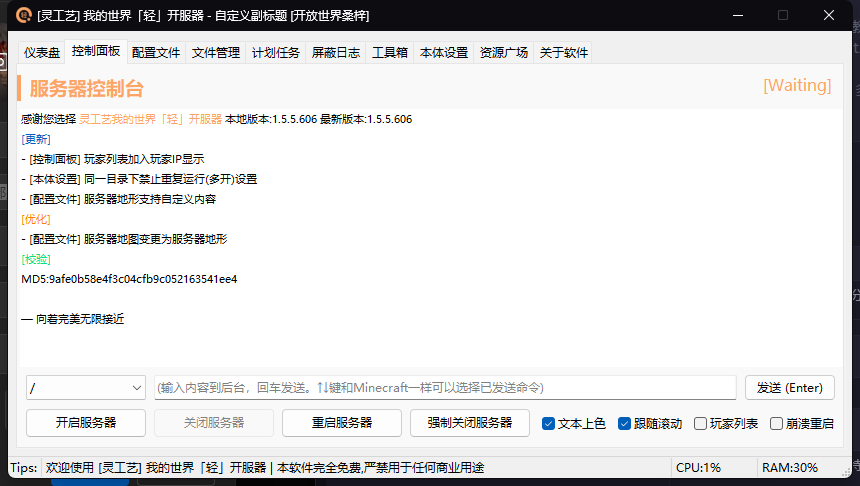Image resolution: width=860 pixels, height=486 pixels.
Task: Select the 屏蔽日志 tab
Action: (336, 53)
